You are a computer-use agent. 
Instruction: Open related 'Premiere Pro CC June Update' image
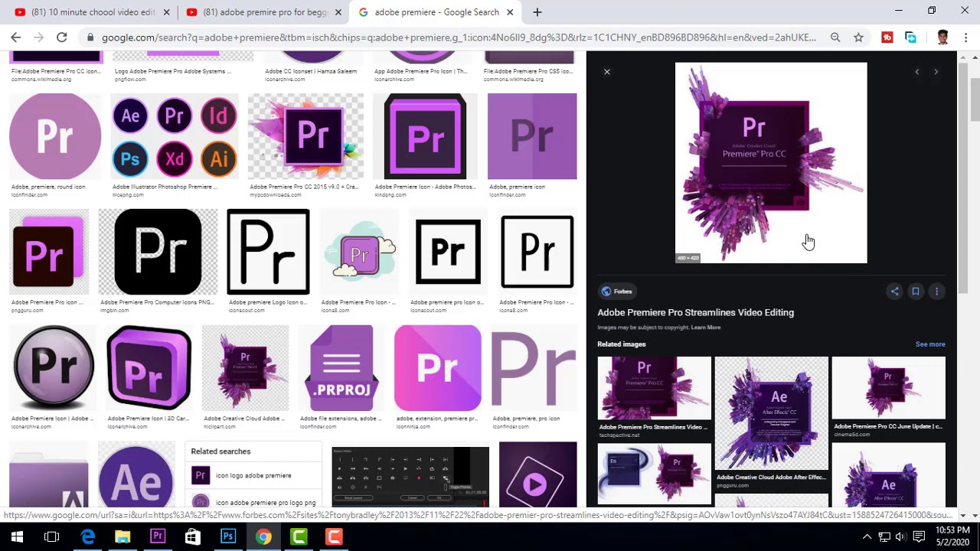point(888,388)
